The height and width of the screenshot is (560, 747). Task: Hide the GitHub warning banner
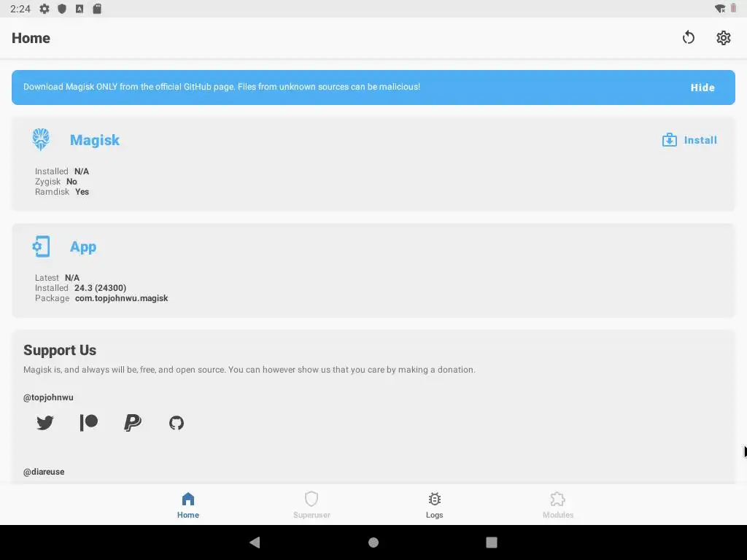pos(703,87)
